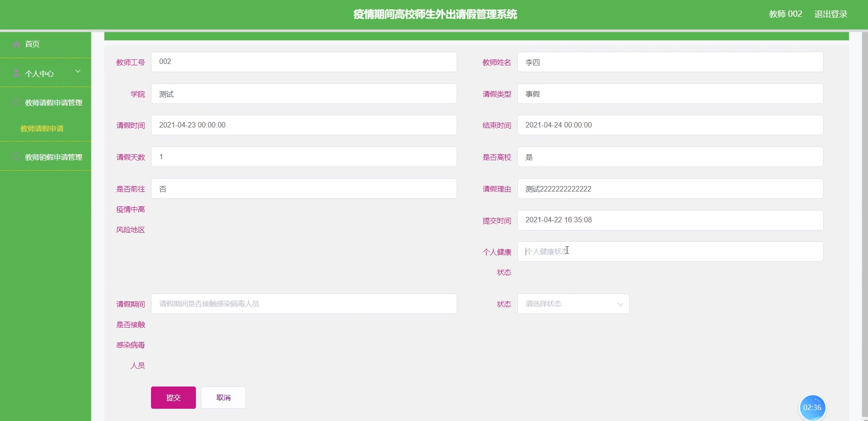Click the home icon beside 首页

tap(16, 44)
